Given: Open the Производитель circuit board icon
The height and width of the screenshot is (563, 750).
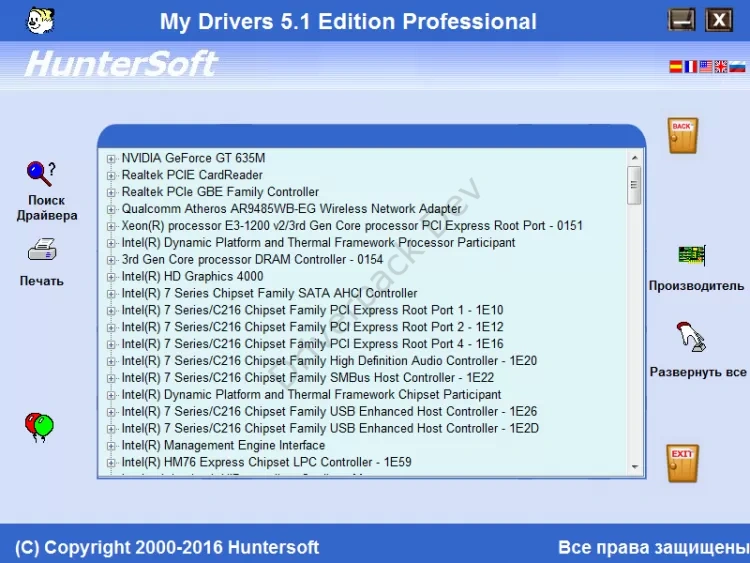Looking at the screenshot, I should click(692, 255).
